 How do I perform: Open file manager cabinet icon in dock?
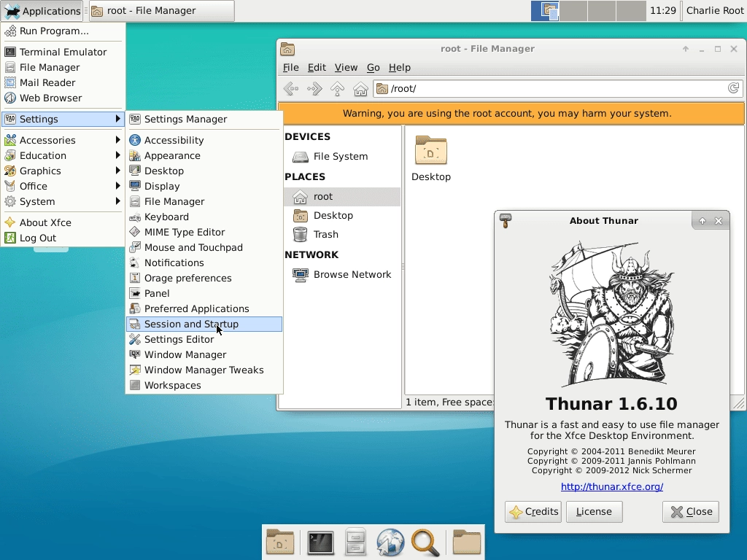355,542
